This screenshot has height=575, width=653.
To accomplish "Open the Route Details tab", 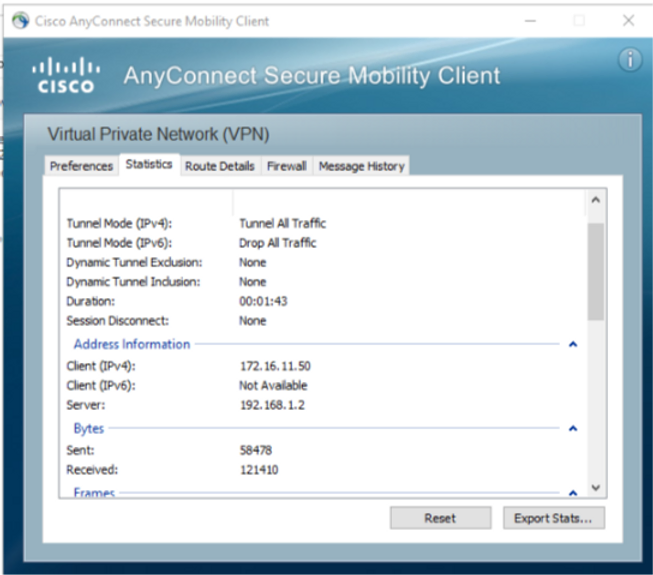I will coord(219,166).
